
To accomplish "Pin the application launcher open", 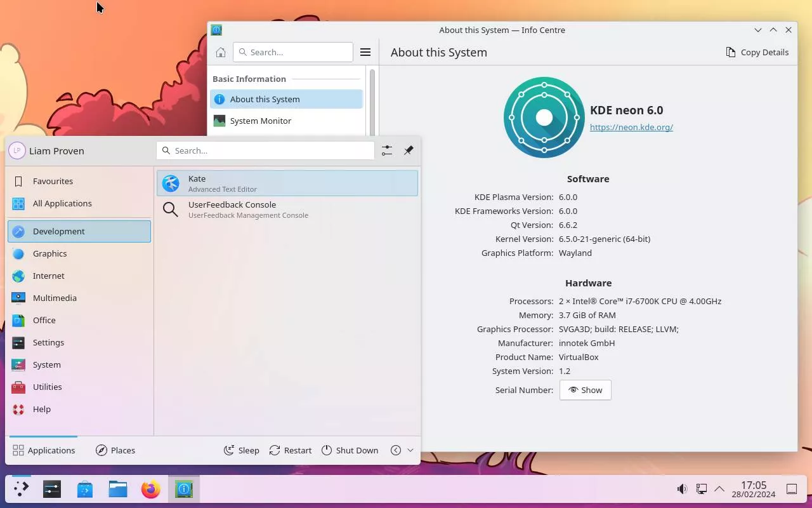I will [x=409, y=150].
